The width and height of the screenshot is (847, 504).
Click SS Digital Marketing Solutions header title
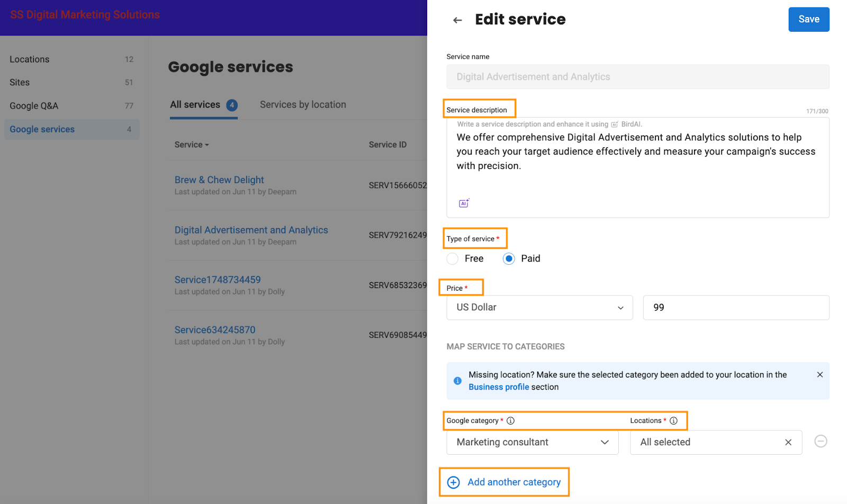85,15
